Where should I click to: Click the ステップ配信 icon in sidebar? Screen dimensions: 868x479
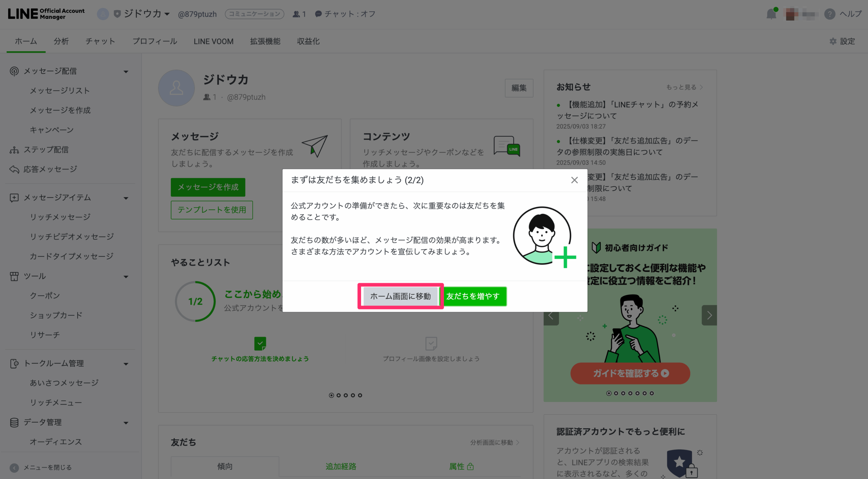point(14,150)
